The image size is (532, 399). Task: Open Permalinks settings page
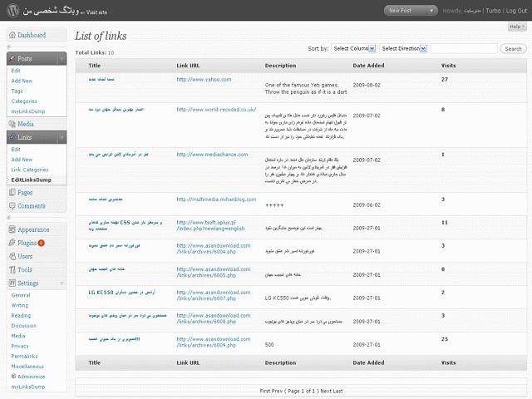pyautogui.click(x=24, y=357)
